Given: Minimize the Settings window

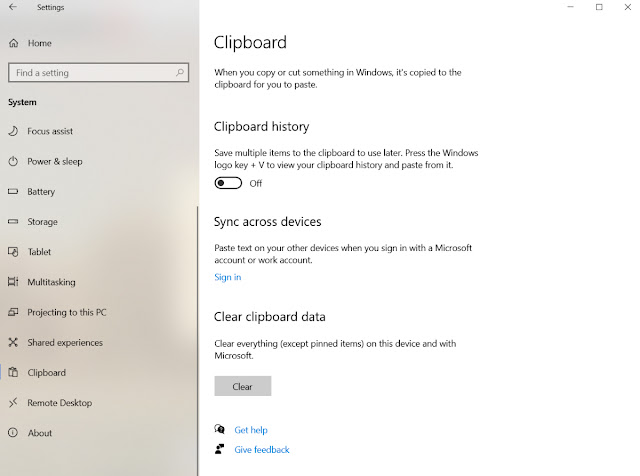Looking at the screenshot, I should [x=571, y=7].
